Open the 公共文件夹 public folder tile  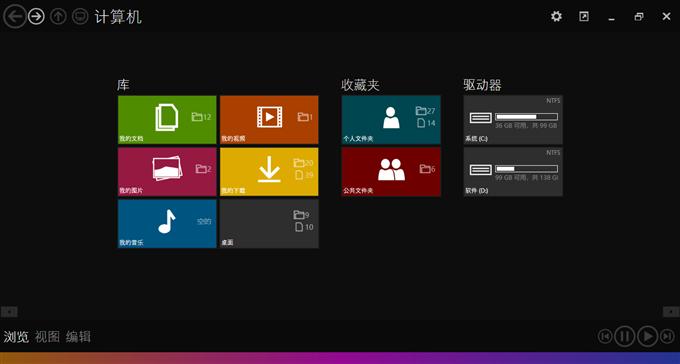click(x=391, y=172)
